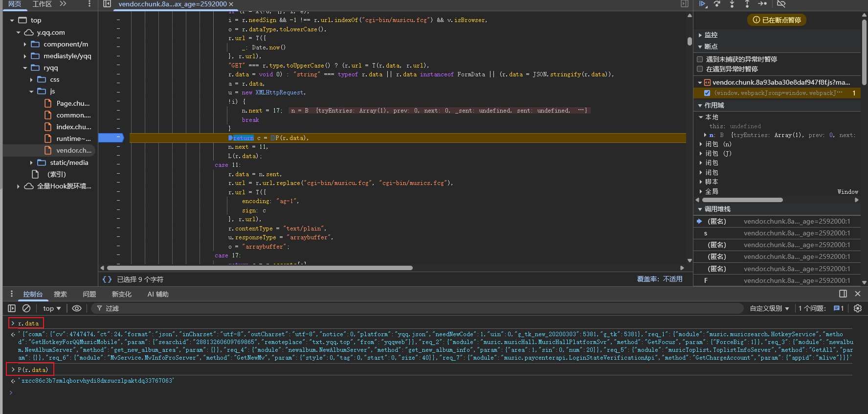Image resolution: width=868 pixels, height=414 pixels.
Task: Collapse the 本地 local scope
Action: 701,117
